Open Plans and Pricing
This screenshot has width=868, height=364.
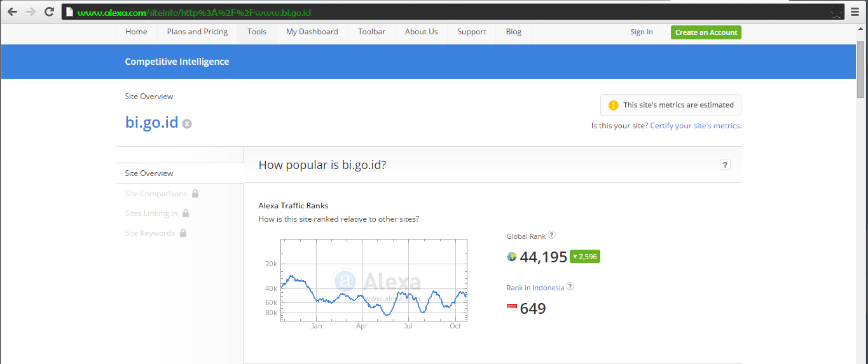point(197,32)
